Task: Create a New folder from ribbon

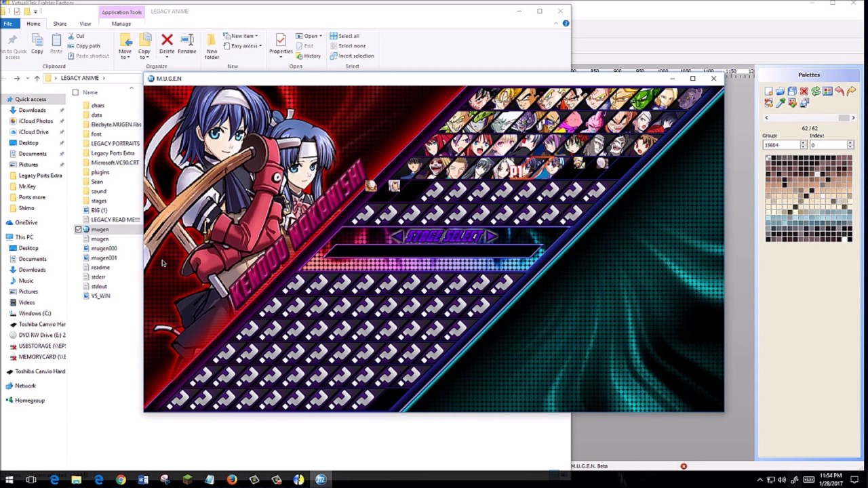Action: pyautogui.click(x=212, y=46)
